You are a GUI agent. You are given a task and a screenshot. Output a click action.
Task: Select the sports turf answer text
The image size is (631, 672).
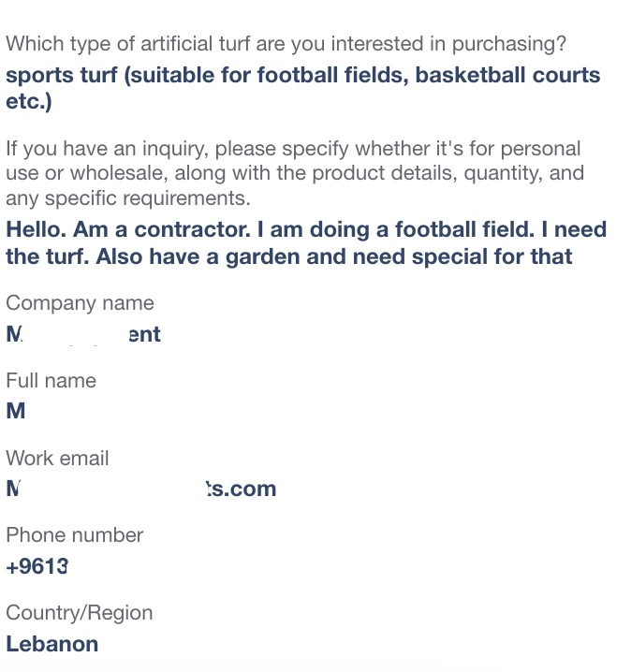click(303, 88)
